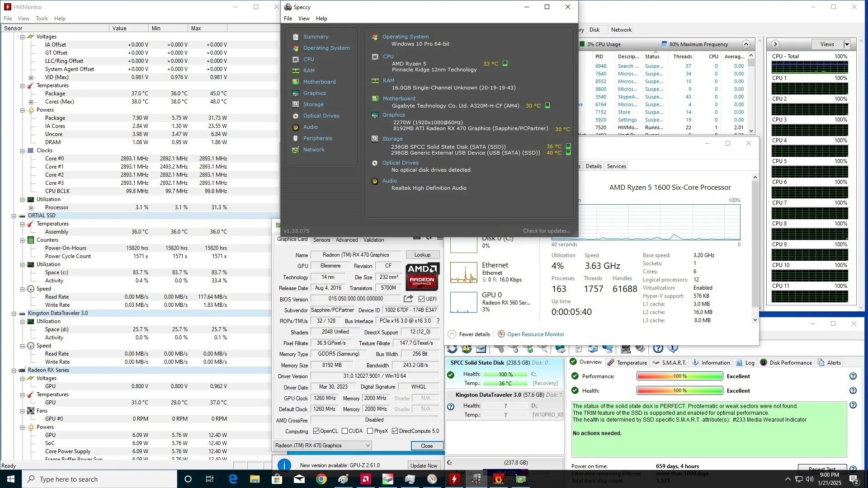Open the Tools menu in HWMonitor

42,19
